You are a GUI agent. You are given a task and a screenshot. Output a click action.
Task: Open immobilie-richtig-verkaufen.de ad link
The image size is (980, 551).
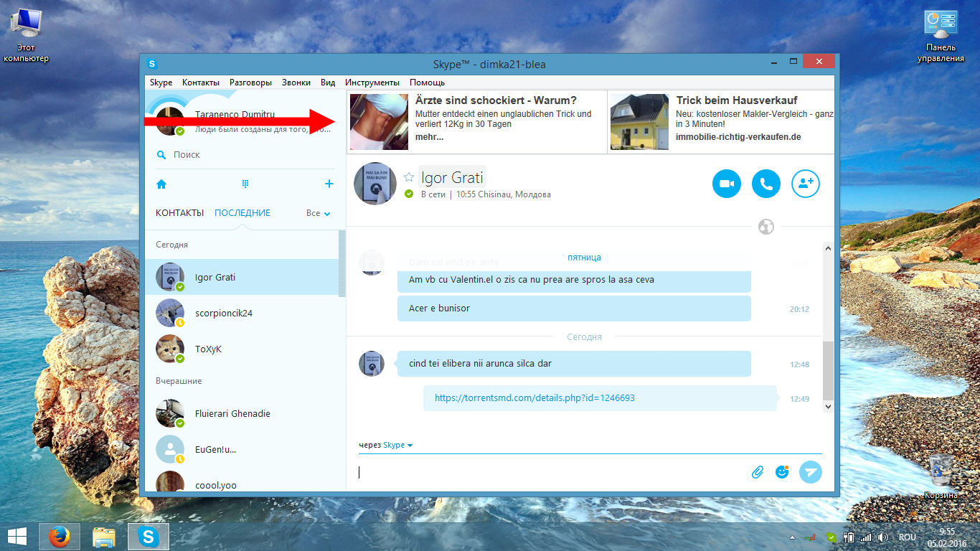click(738, 136)
